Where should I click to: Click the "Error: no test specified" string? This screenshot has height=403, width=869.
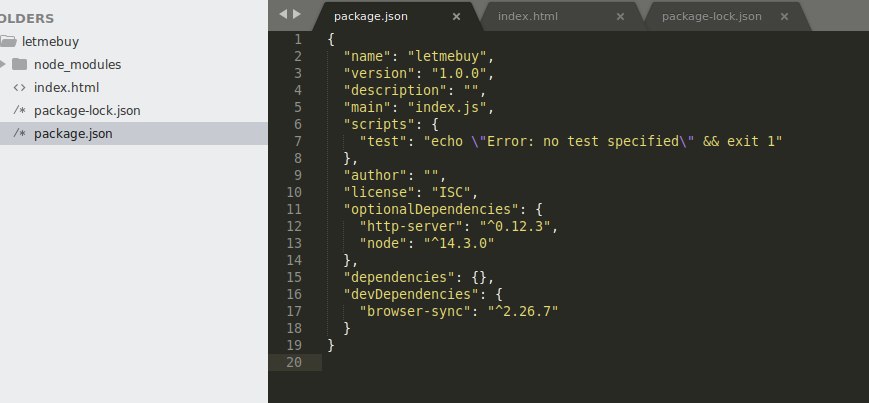click(x=583, y=141)
